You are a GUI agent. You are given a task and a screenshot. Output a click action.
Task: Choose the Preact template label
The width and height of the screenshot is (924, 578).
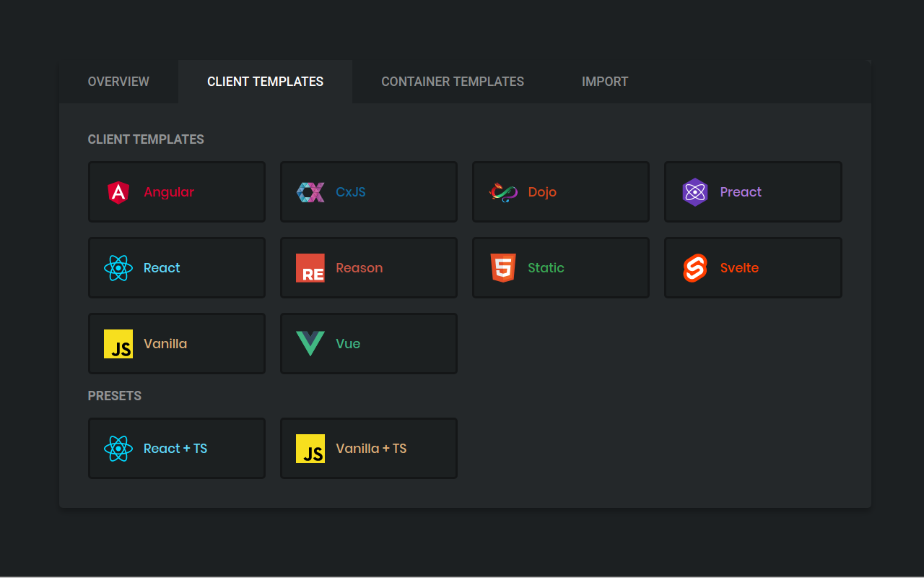tap(741, 192)
